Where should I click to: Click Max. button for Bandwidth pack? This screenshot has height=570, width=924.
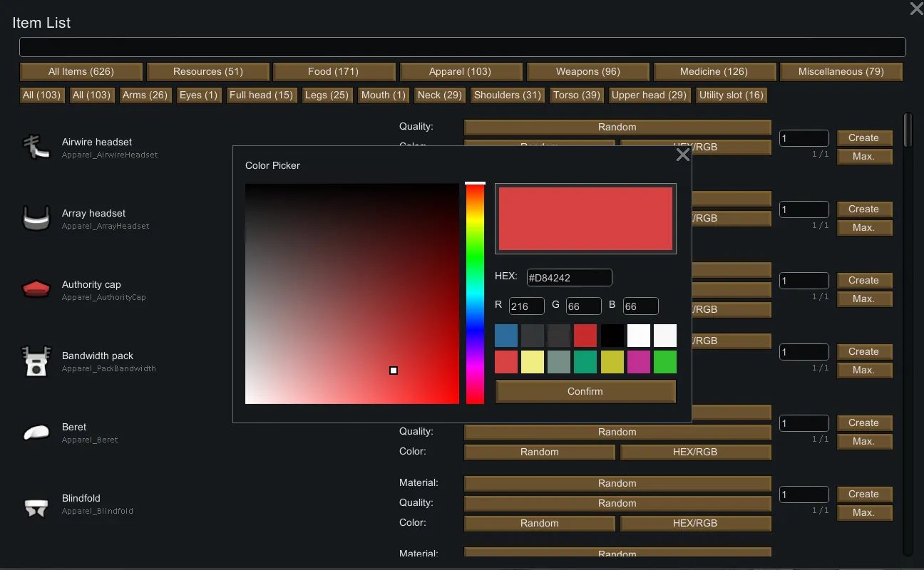click(x=863, y=370)
